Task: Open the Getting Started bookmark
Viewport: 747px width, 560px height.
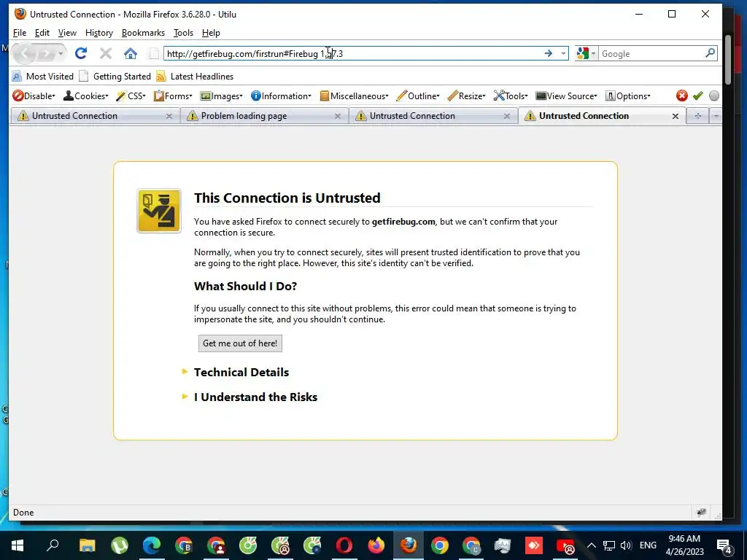Action: point(115,76)
